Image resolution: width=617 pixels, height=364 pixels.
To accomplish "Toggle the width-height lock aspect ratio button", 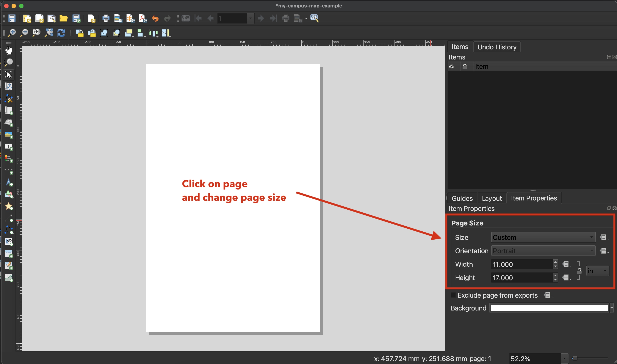I will 579,271.
